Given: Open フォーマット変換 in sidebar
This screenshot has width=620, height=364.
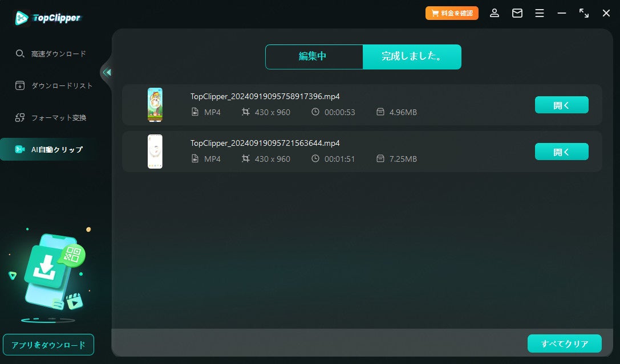Looking at the screenshot, I should [x=59, y=118].
